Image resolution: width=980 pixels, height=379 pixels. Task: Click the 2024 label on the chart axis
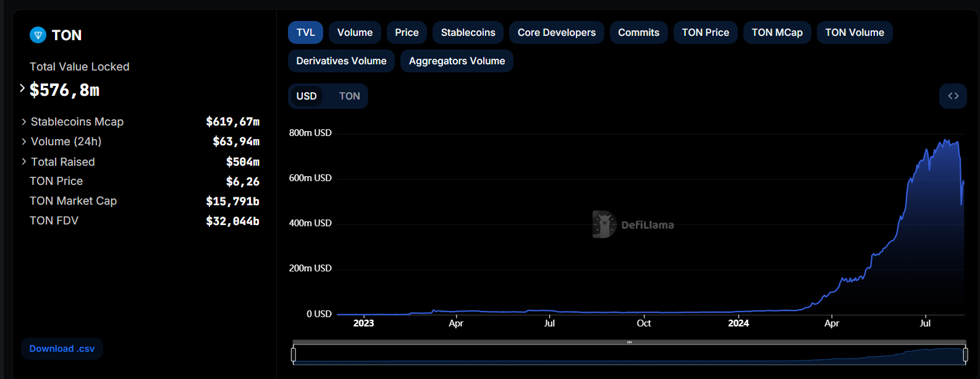(x=738, y=323)
